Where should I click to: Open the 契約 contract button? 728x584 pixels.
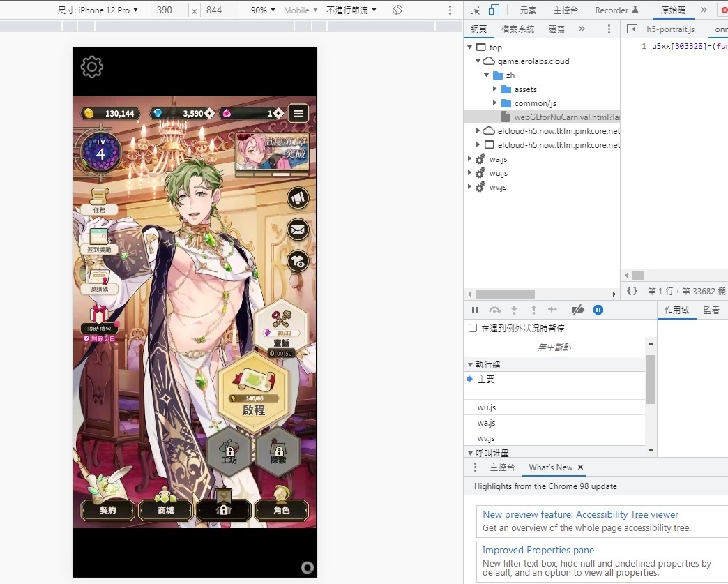coord(107,510)
